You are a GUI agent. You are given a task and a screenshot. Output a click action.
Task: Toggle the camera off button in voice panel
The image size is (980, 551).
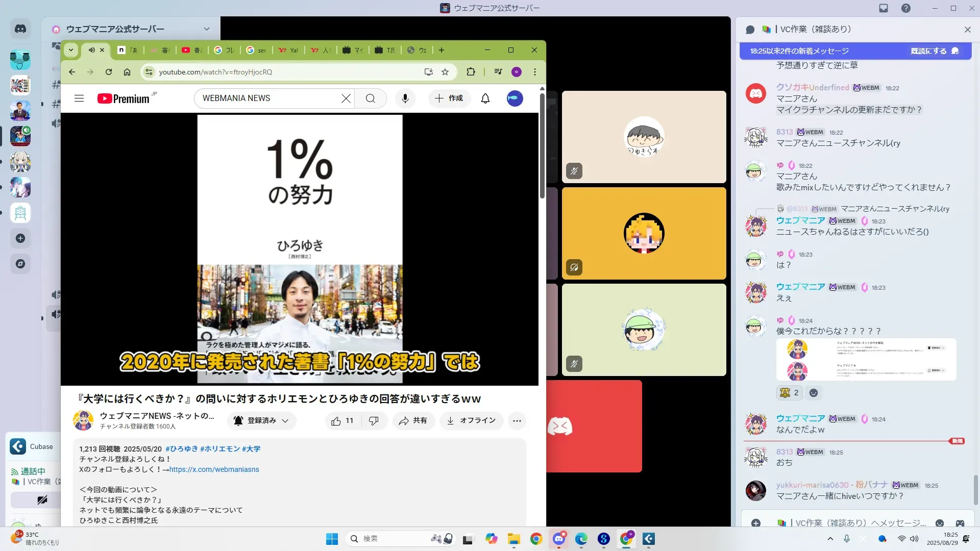coord(42,500)
